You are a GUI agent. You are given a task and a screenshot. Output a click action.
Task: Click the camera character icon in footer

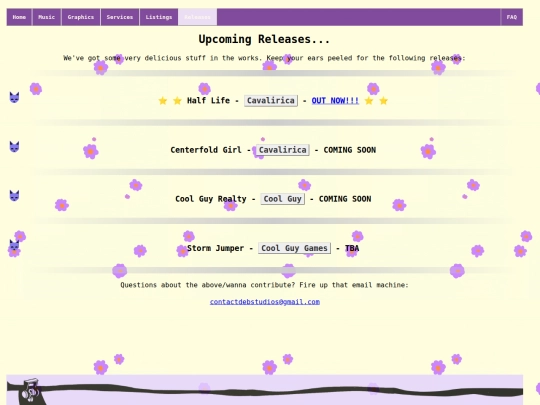coord(30,390)
